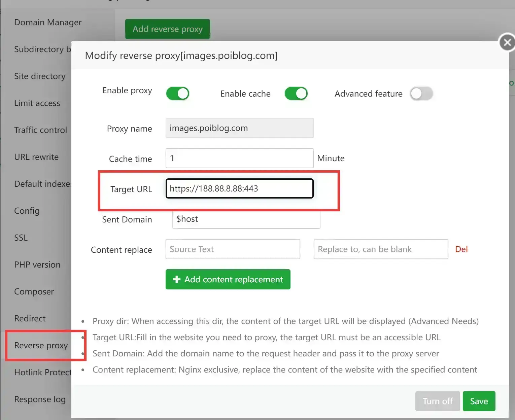Click the Cache time input field

coord(239,159)
